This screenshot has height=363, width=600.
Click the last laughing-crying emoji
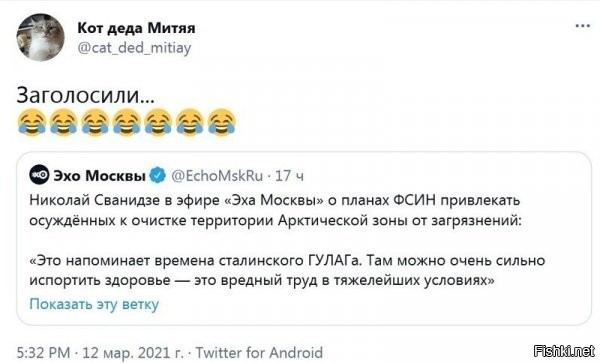222,122
